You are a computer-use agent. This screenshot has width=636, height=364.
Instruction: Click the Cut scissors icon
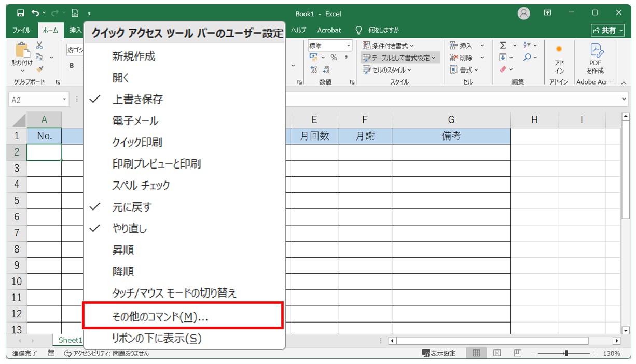(x=39, y=46)
